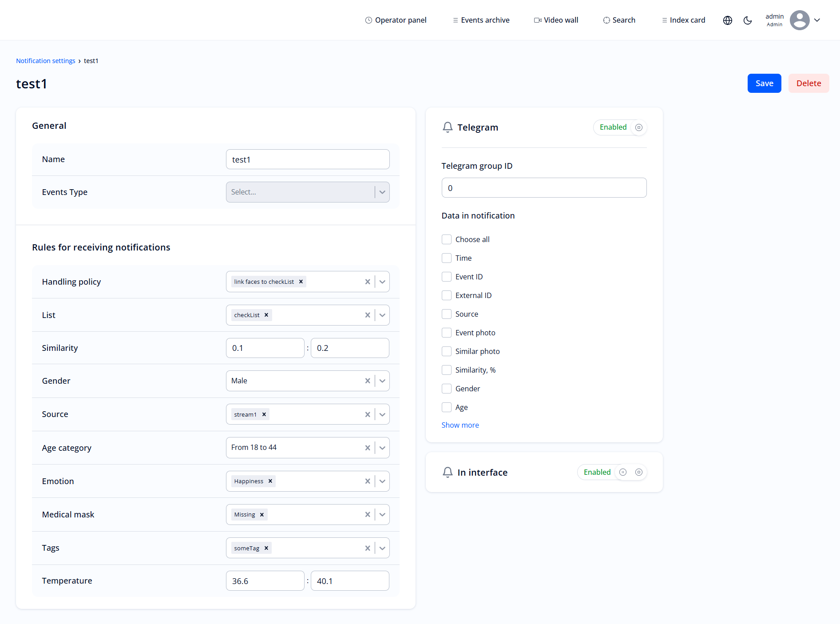Click the bell icon beside Telegram heading
Screen dimensions: 840x624
click(x=448, y=127)
